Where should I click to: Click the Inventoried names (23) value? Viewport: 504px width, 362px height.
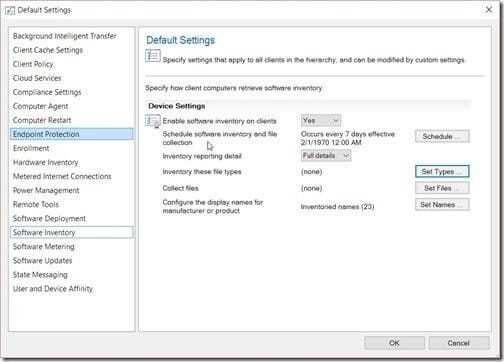coord(337,207)
